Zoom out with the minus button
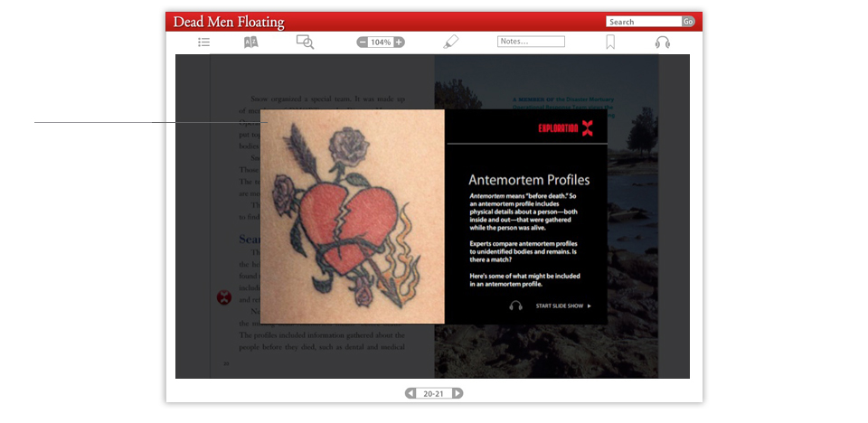 [363, 42]
